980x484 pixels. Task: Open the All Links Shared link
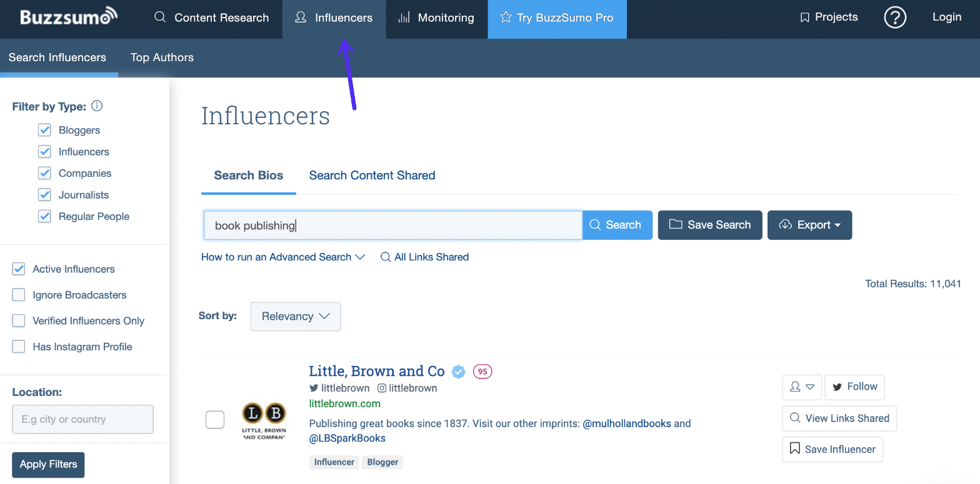pos(424,257)
